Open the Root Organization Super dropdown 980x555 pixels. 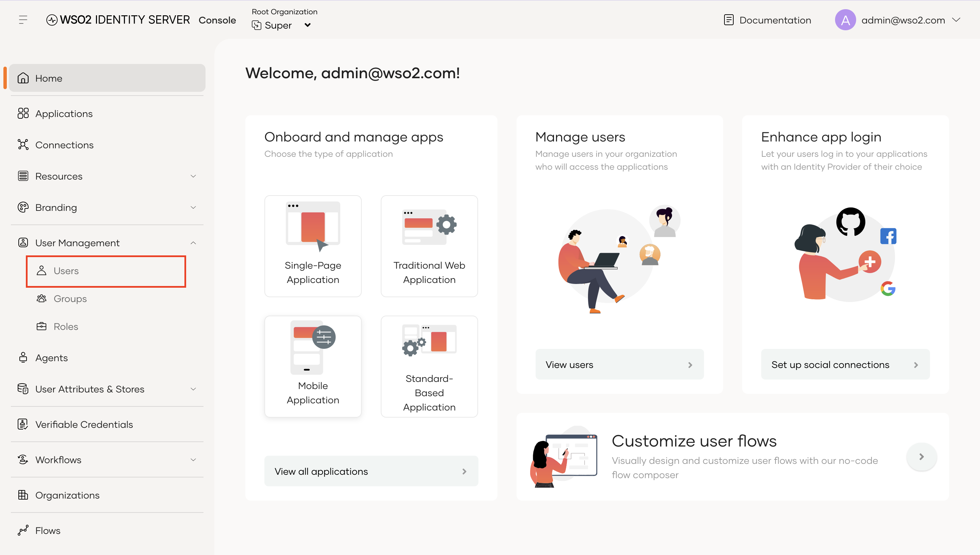282,25
